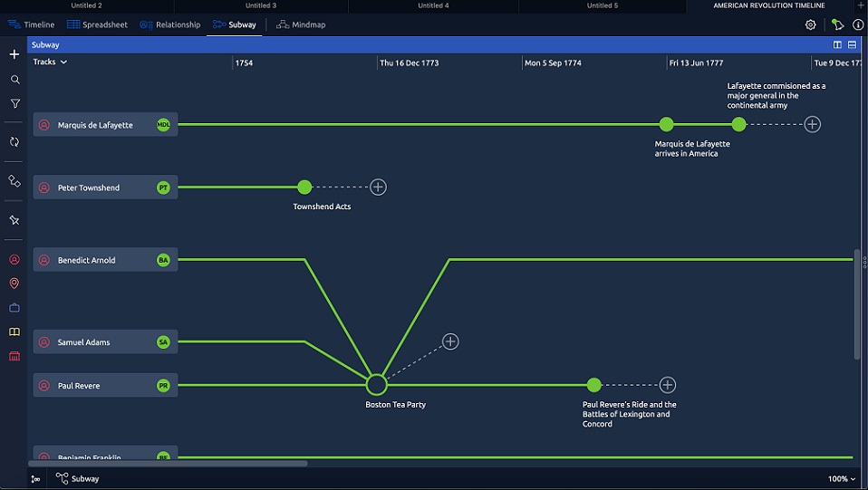Click the add new item plus icon
The image size is (868, 490).
tap(14, 54)
